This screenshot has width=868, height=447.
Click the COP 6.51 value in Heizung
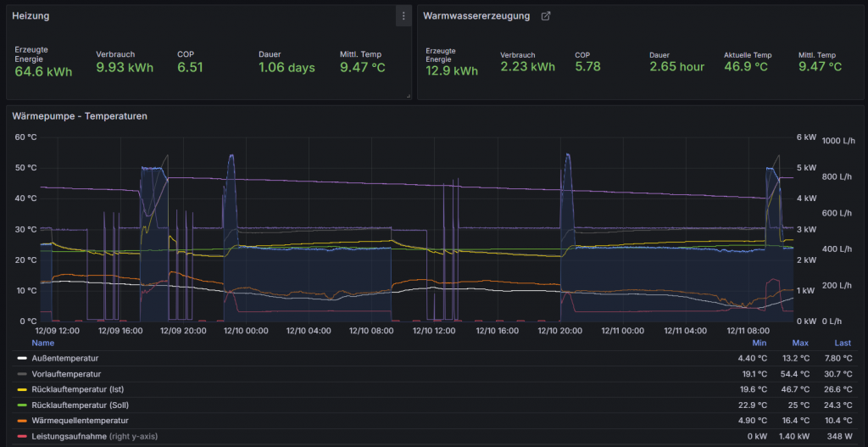click(x=190, y=68)
